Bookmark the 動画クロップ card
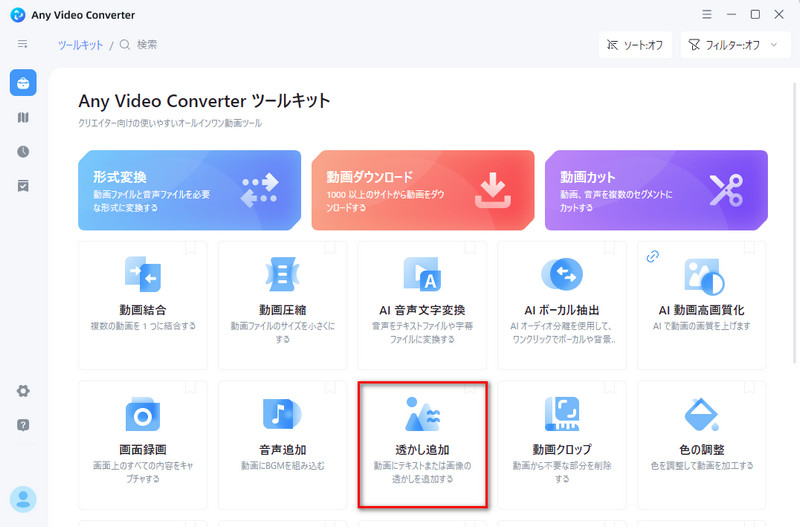 (x=610, y=388)
